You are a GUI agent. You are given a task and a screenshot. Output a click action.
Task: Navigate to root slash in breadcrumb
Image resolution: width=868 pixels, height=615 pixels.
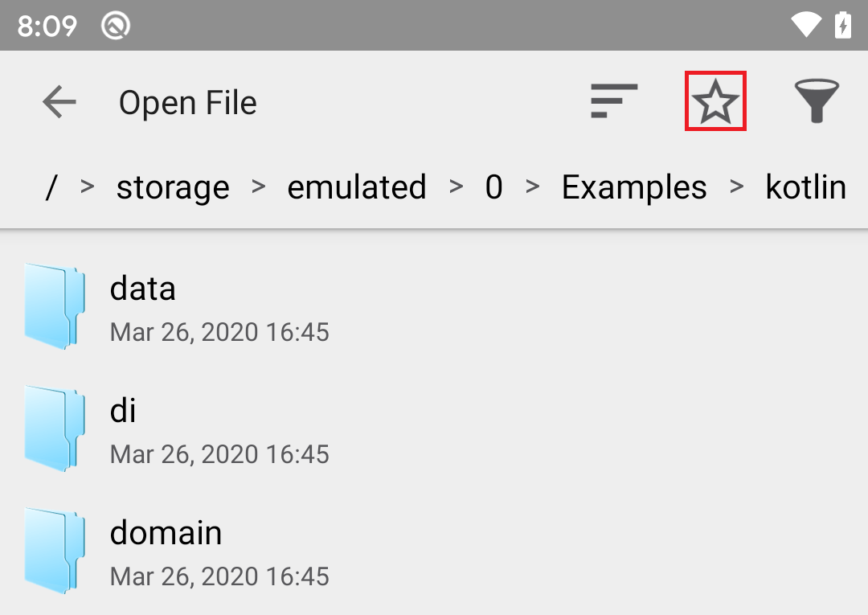pyautogui.click(x=51, y=187)
